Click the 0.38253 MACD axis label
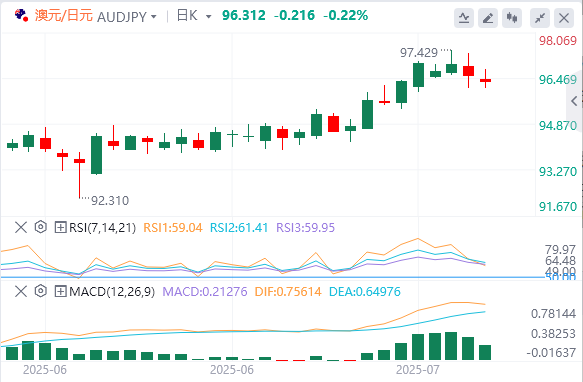 [554, 334]
